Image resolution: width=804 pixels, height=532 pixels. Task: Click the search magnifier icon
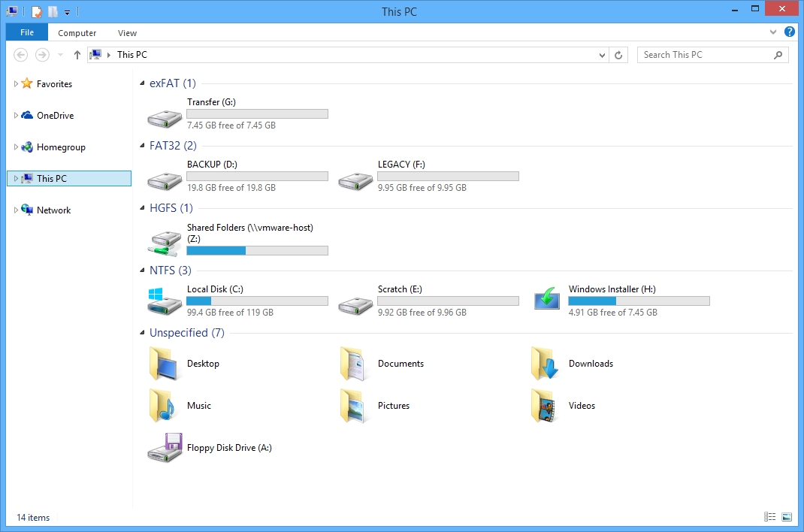pyautogui.click(x=778, y=55)
